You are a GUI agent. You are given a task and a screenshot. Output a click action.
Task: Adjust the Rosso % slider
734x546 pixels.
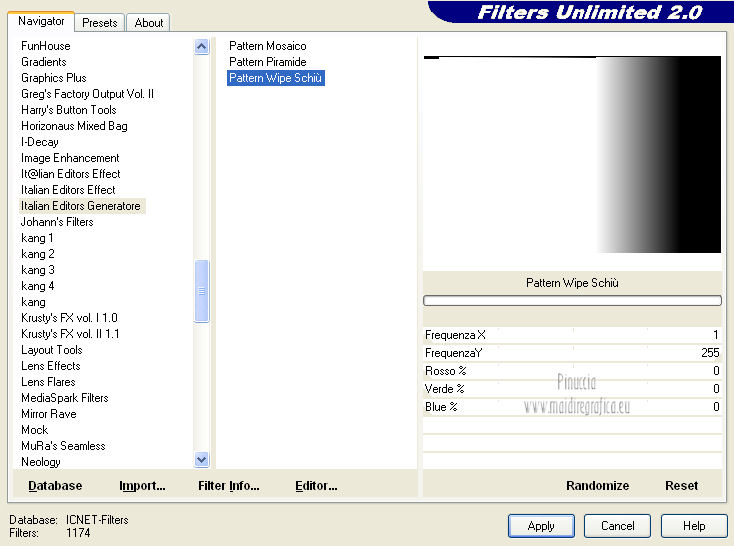pyautogui.click(x=572, y=371)
